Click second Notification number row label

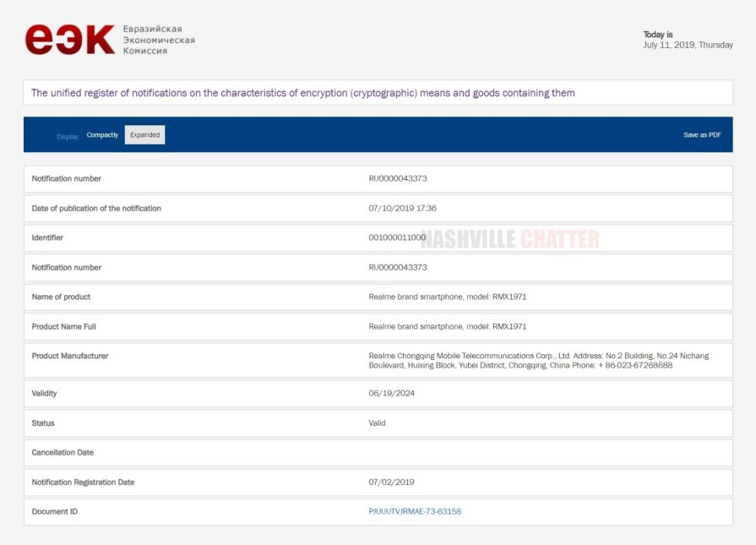(x=66, y=267)
